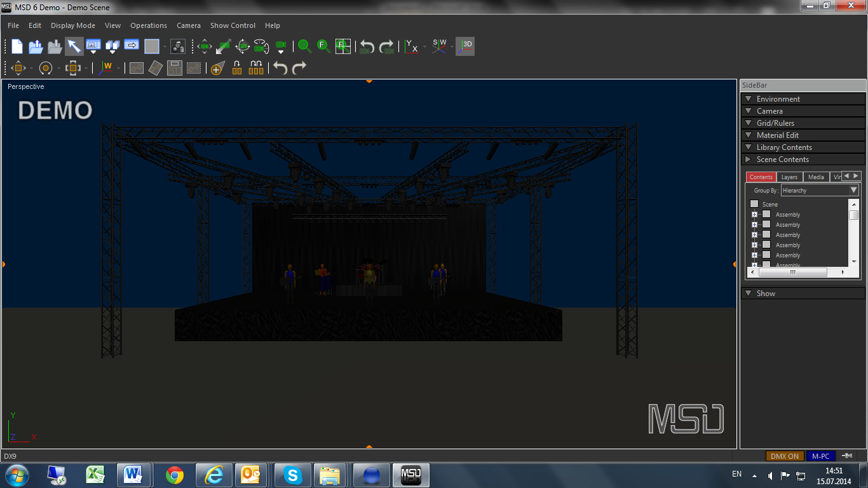Open the green camera dropdown icon
Screen dimensions: 868x488
tap(280, 46)
